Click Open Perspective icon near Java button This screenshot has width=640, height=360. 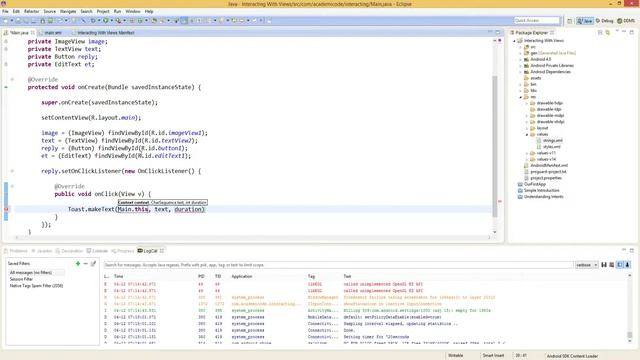[x=569, y=20]
